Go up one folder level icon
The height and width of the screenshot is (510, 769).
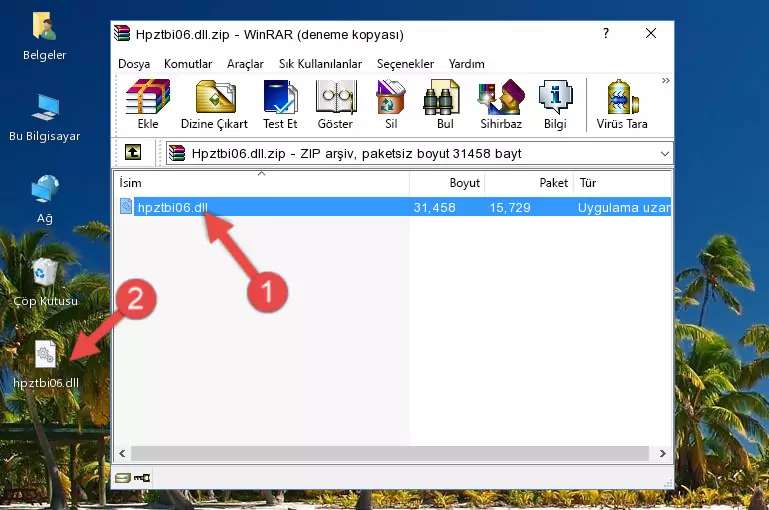coord(133,153)
